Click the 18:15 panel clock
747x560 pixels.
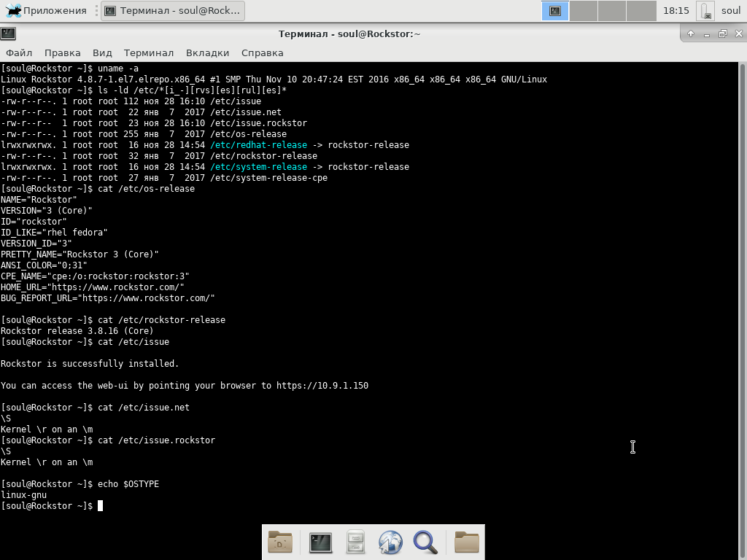click(x=676, y=10)
